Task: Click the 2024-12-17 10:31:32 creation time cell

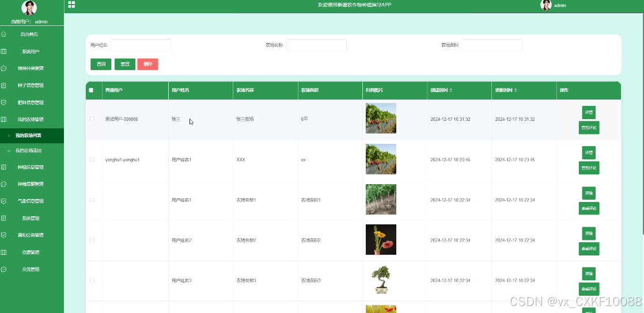Action: point(450,119)
